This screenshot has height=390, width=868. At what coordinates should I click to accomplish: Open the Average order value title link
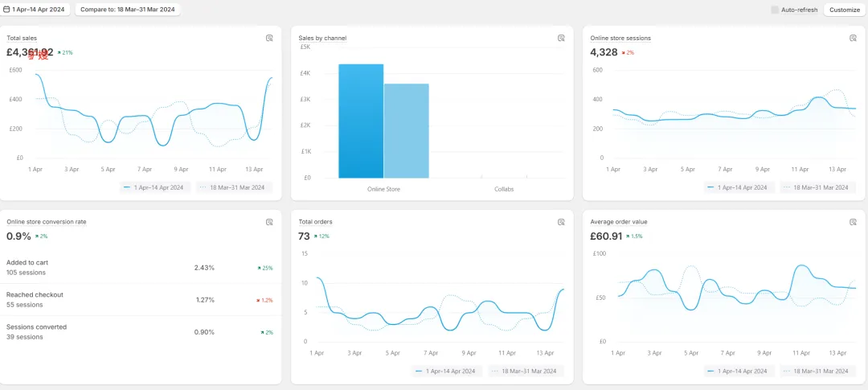tap(618, 222)
